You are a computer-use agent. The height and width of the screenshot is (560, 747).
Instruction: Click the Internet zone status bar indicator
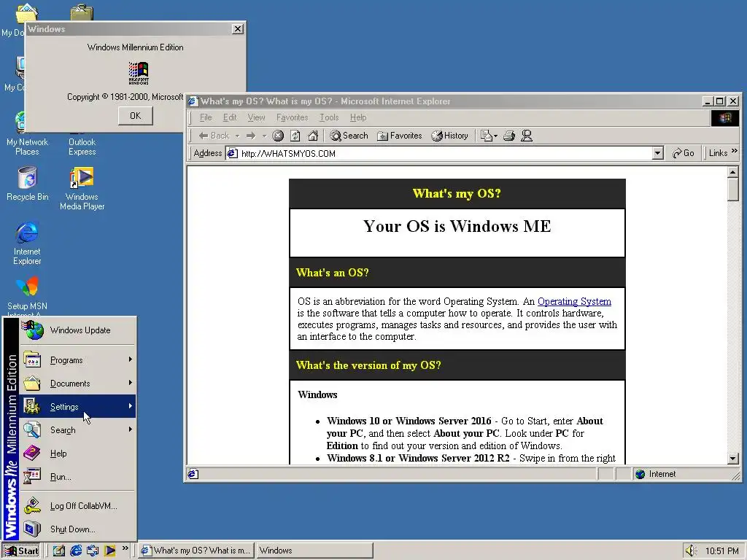656,474
